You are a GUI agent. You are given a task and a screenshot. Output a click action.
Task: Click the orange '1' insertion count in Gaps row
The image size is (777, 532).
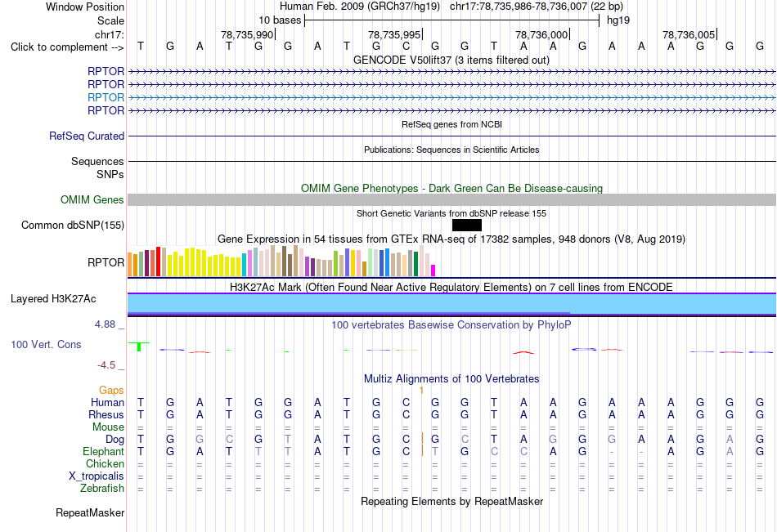(421, 391)
